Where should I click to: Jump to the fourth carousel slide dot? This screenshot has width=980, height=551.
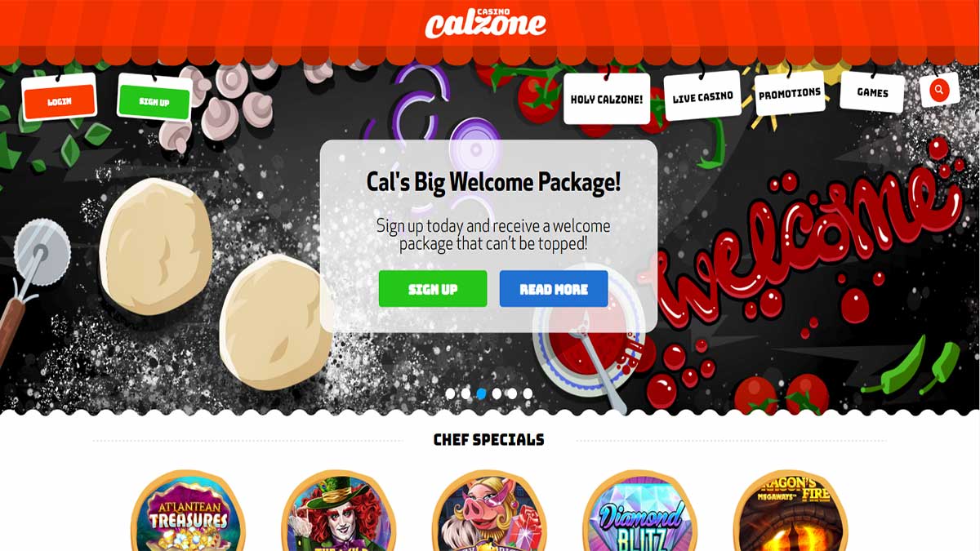(x=497, y=393)
